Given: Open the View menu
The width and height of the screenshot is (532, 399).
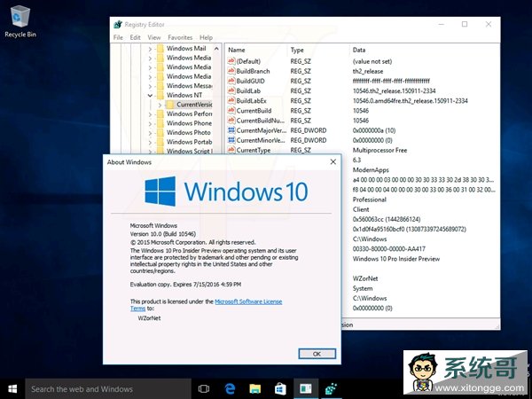Looking at the screenshot, I should click(154, 37).
